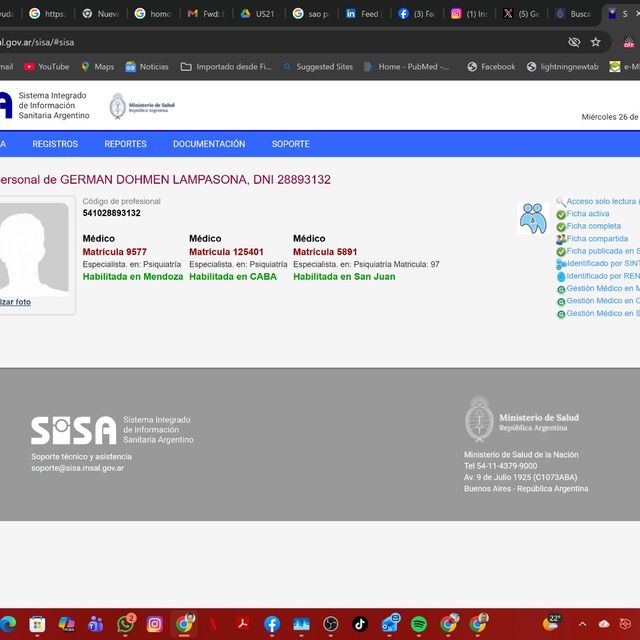Click the 'Identificado por SIN' link
This screenshot has width=640, height=640.
pos(603,263)
